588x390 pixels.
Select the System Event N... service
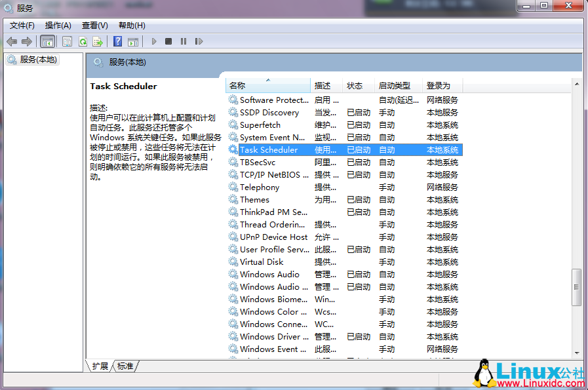tap(273, 137)
